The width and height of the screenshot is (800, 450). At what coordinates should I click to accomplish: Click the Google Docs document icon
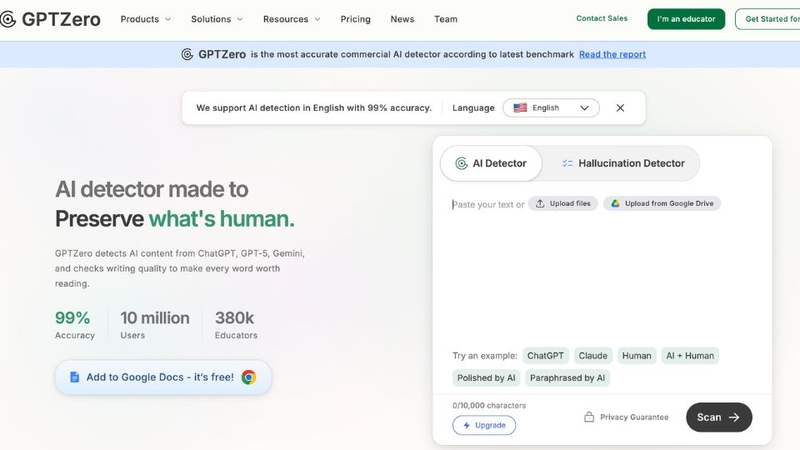(x=74, y=377)
